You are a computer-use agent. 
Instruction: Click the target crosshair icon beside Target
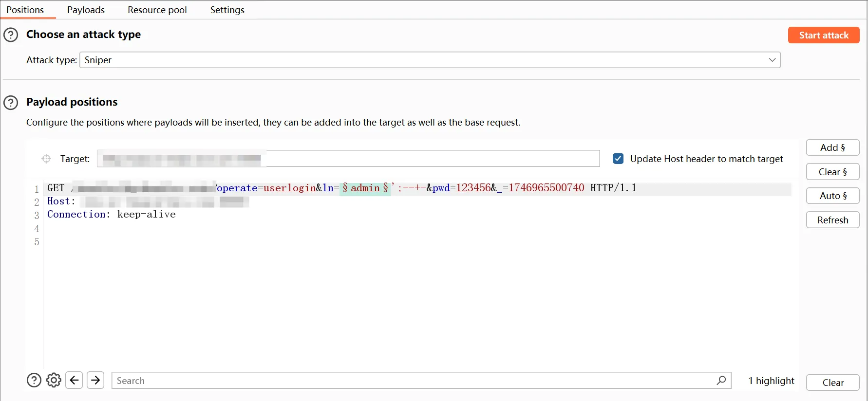(46, 159)
